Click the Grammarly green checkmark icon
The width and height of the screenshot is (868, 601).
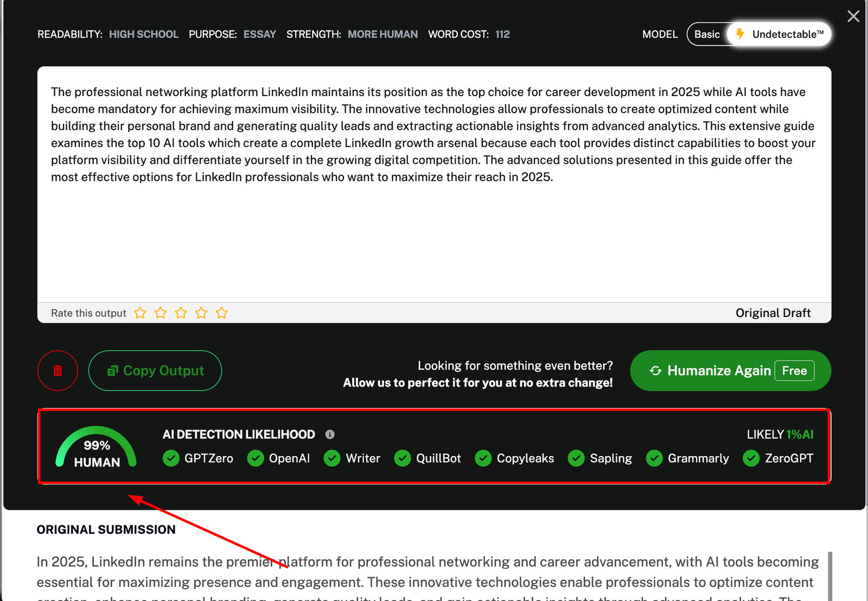tap(654, 458)
